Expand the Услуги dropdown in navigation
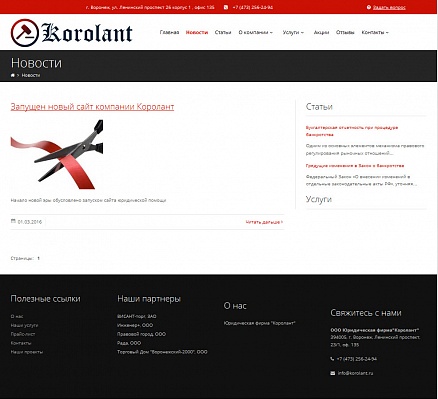This screenshot has width=438, height=399. tap(293, 32)
